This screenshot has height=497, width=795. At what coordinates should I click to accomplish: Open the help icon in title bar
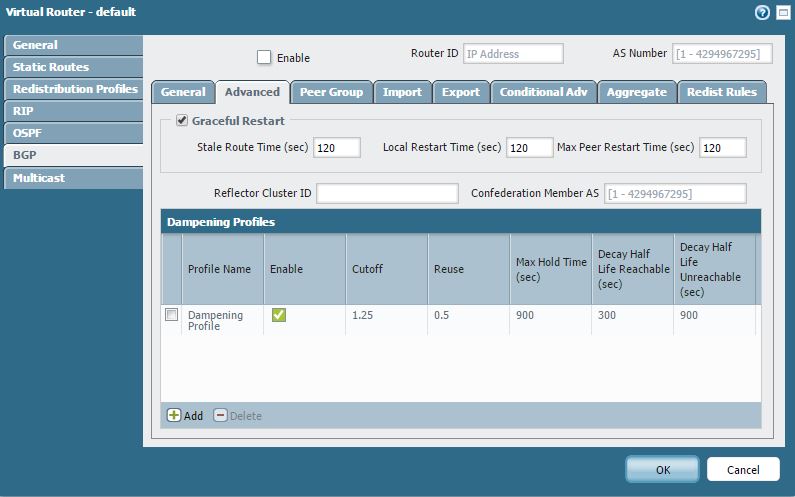(x=762, y=13)
